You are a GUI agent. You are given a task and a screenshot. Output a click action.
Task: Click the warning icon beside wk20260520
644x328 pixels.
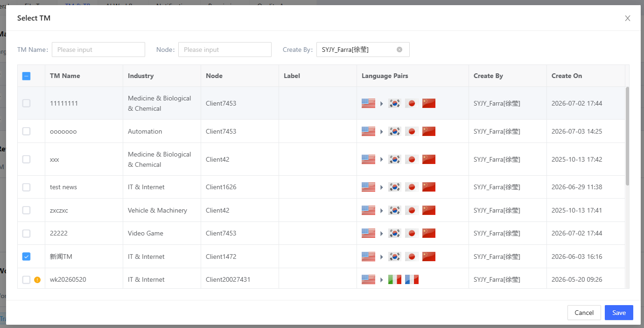[x=37, y=280]
